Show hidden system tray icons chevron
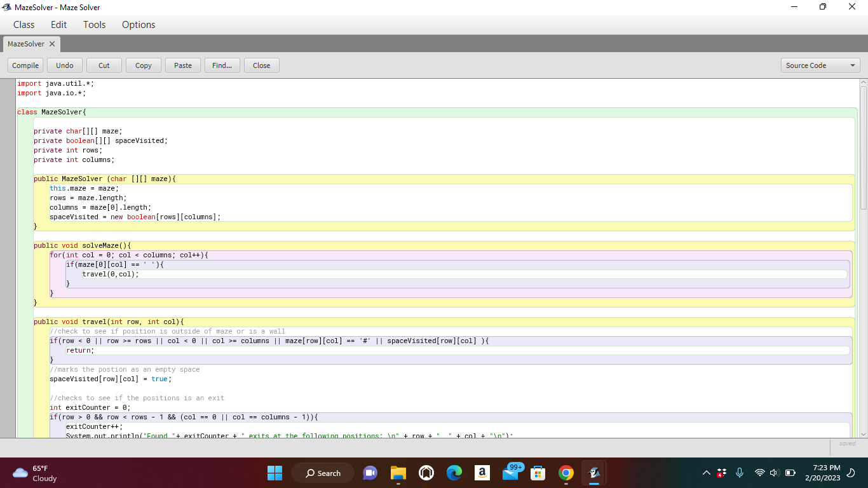This screenshot has height=488, width=868. [x=706, y=473]
